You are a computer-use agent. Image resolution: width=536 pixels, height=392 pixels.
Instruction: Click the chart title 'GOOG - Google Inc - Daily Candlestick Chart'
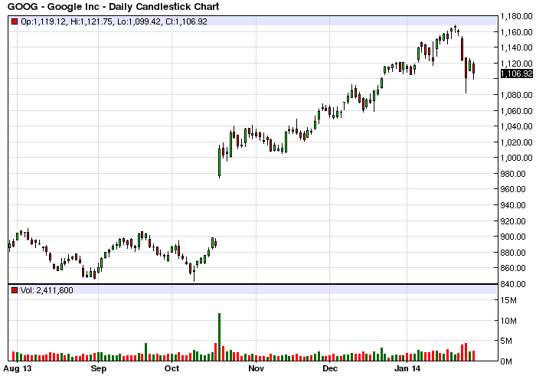113,6
